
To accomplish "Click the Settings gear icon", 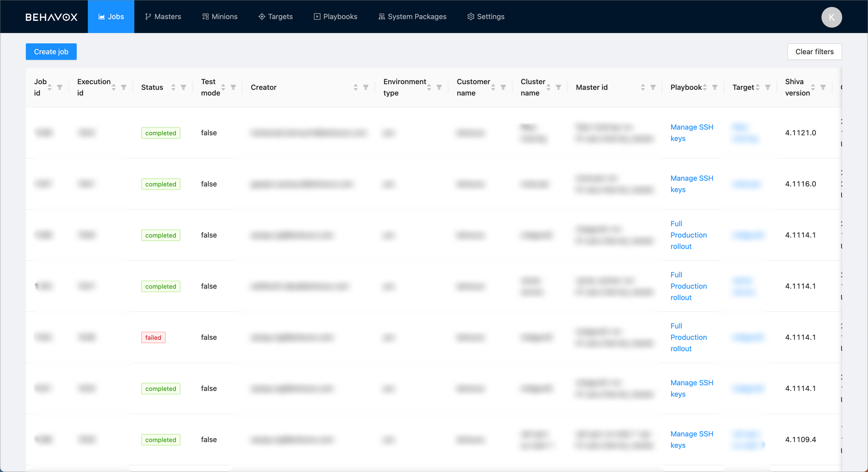I will [470, 16].
